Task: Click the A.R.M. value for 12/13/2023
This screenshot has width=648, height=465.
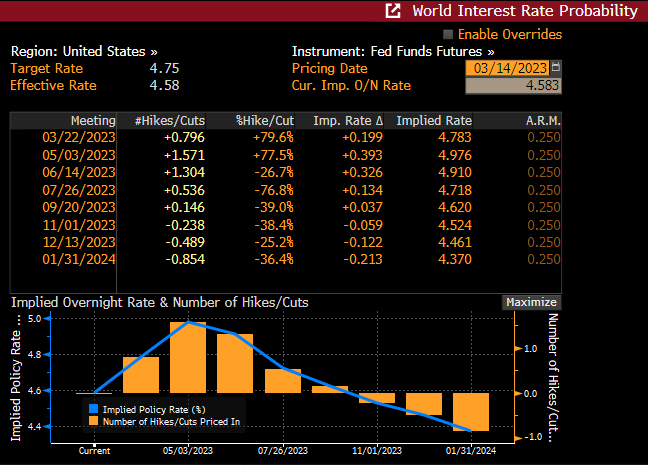Action: click(544, 241)
